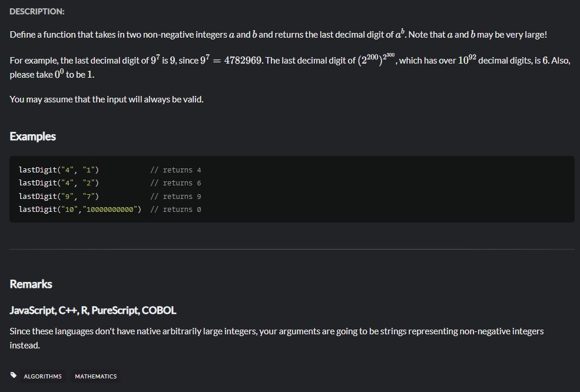Screen dimensions: 580x392
Task: Click the lastDigit("9", "7") code line
Action: pyautogui.click(x=59, y=197)
